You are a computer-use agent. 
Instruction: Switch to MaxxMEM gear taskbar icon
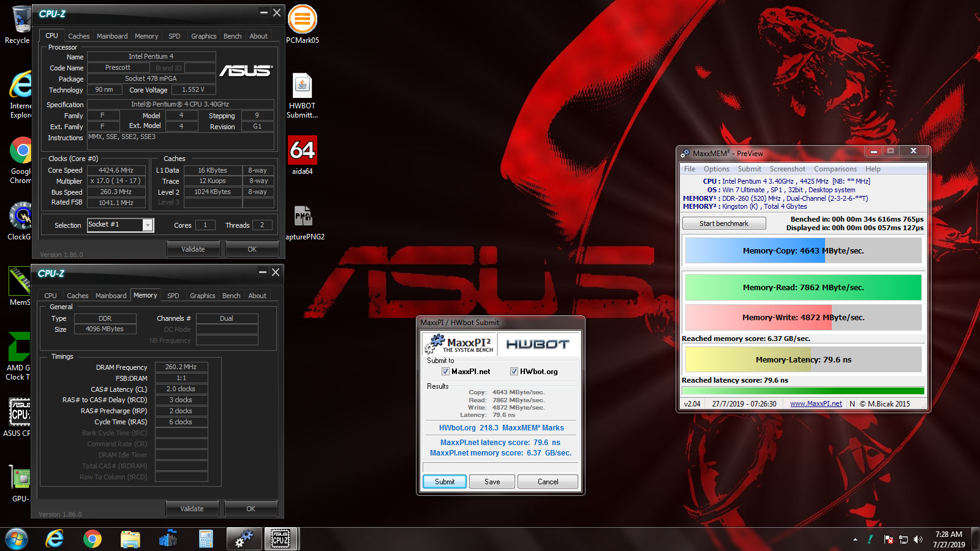244,539
